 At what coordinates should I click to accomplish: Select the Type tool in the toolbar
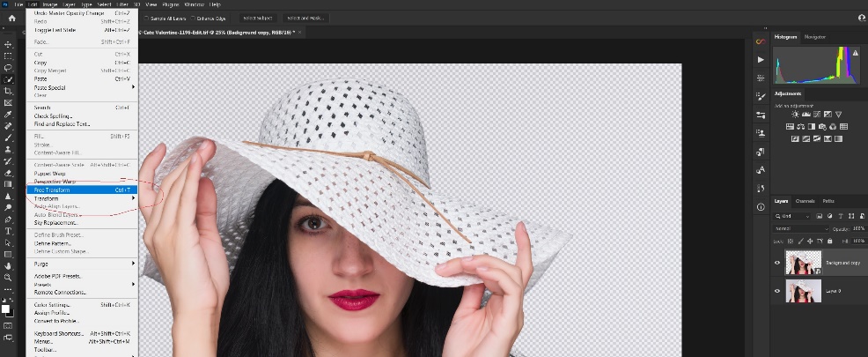click(x=9, y=231)
